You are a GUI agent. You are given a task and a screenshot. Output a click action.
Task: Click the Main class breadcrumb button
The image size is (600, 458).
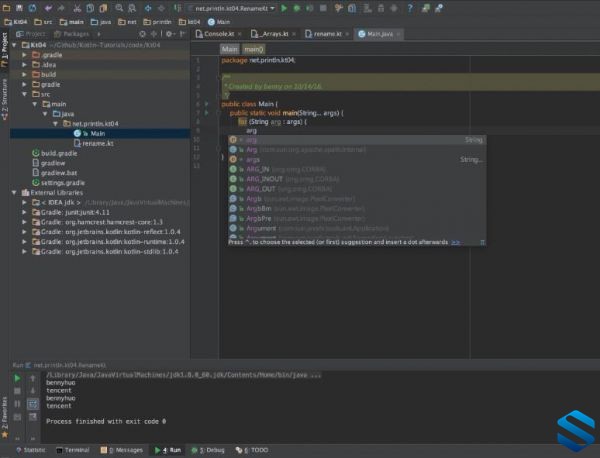(230, 49)
